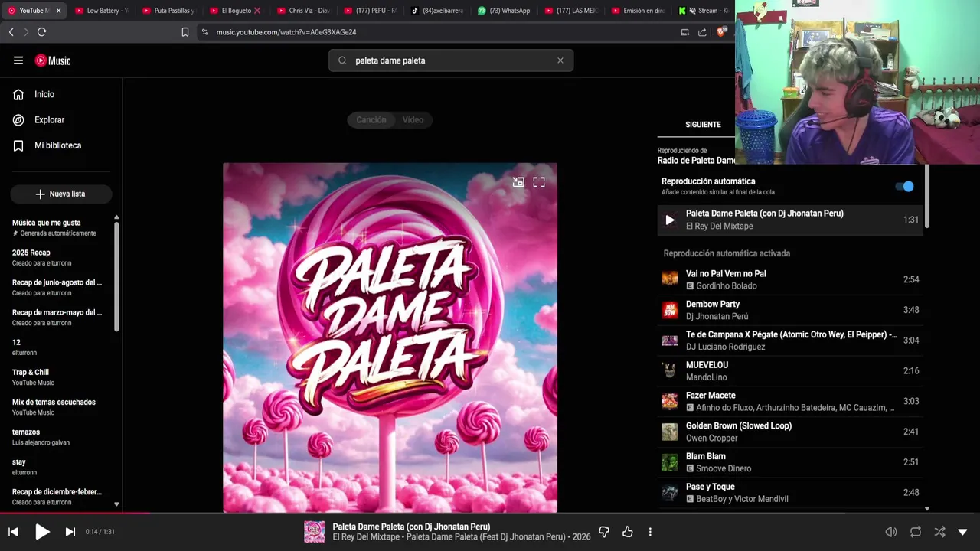The width and height of the screenshot is (980, 551).
Task: Skip to previous track
Action: [13, 532]
